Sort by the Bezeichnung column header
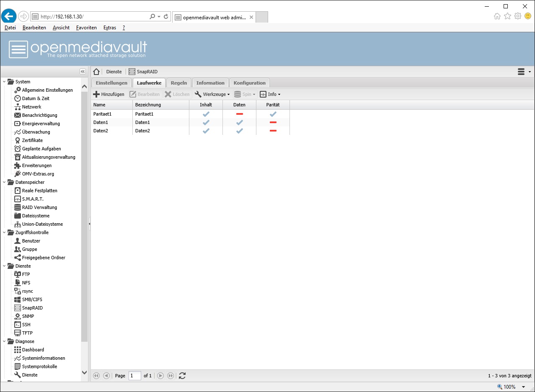Image resolution: width=535 pixels, height=392 pixels. click(x=161, y=105)
